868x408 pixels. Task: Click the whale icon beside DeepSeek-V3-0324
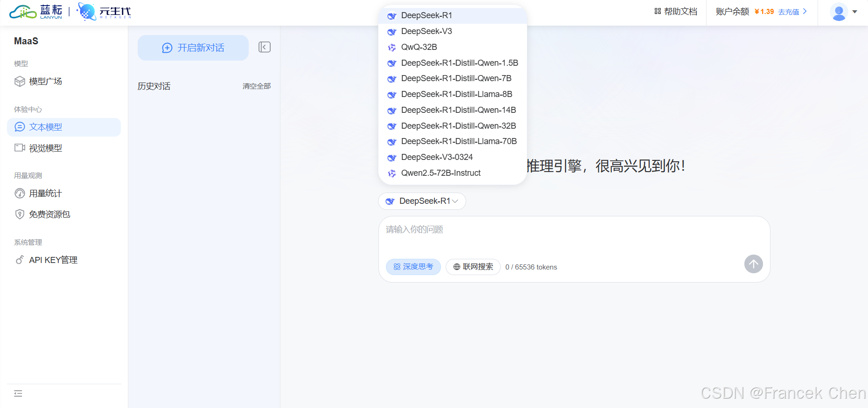tap(392, 158)
